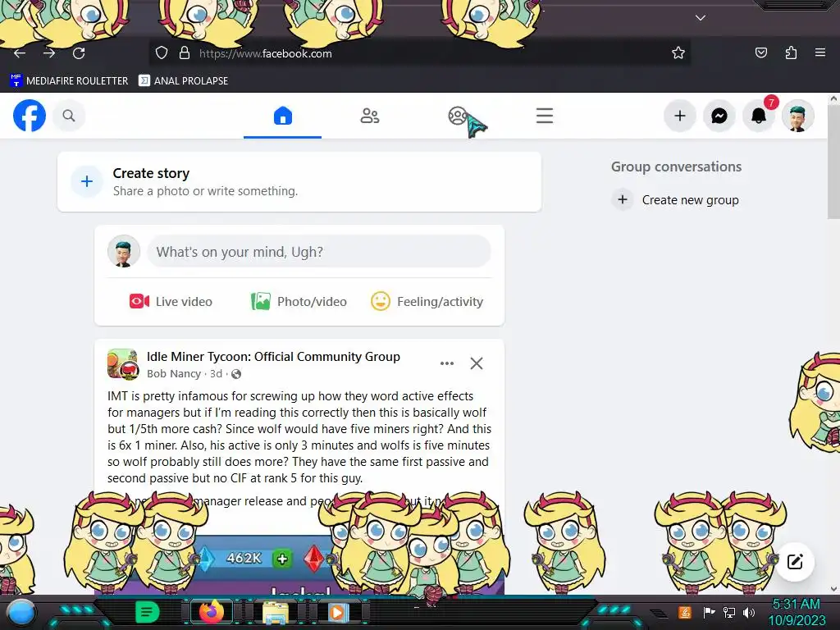View site security via the padlock icon
Image resolution: width=840 pixels, height=630 pixels.
tap(185, 53)
